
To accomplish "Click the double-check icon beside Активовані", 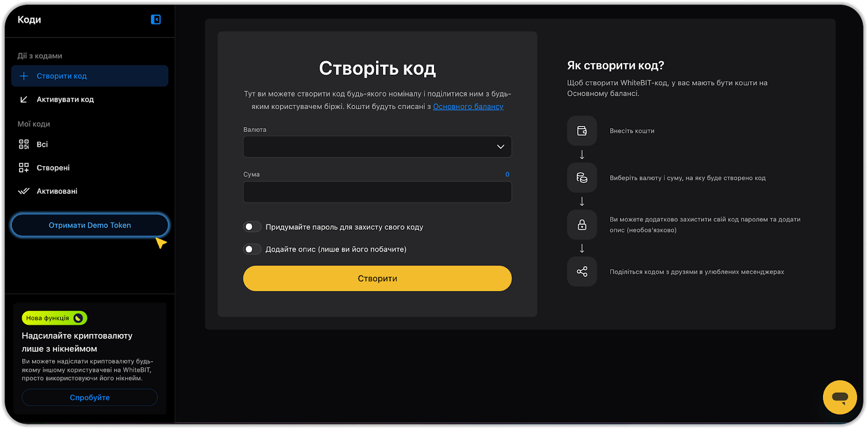I will point(24,191).
